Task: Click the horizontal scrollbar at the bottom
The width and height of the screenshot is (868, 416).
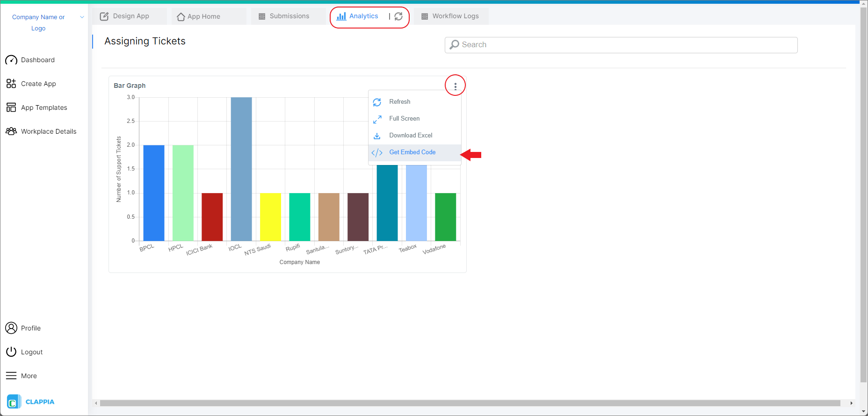Action: pyautogui.click(x=470, y=403)
